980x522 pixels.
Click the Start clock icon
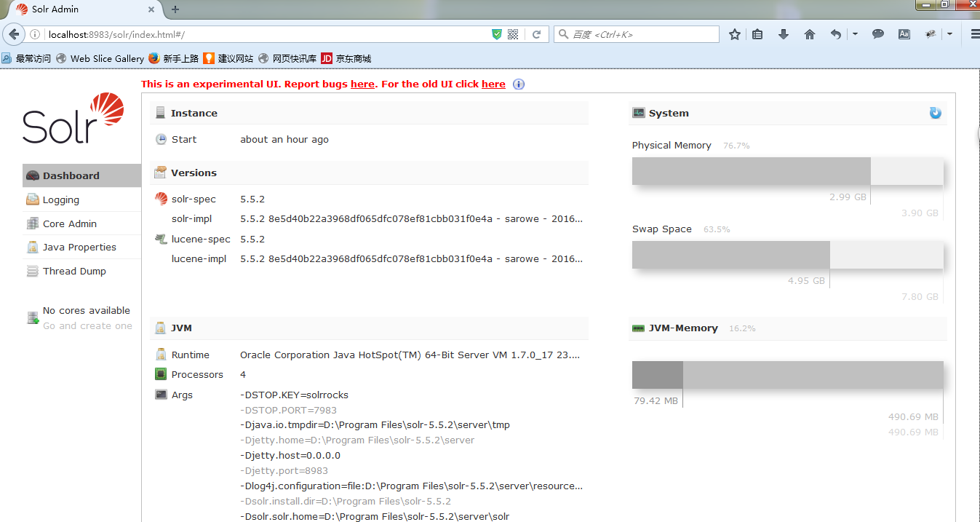161,139
